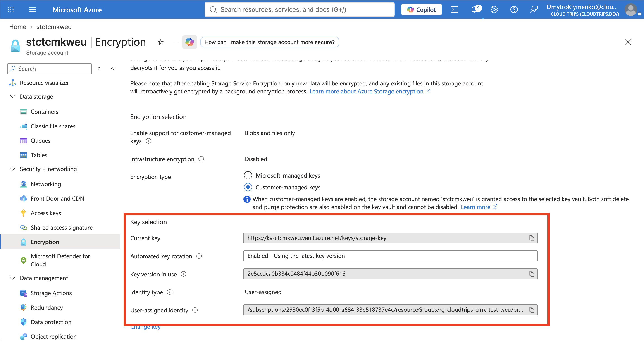This screenshot has height=342, width=644.
Task: Open the ellipsis more actions menu
Action: pyautogui.click(x=175, y=42)
